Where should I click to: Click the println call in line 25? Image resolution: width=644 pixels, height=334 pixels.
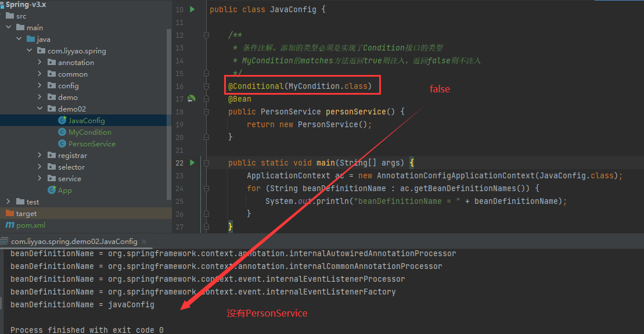(332, 201)
